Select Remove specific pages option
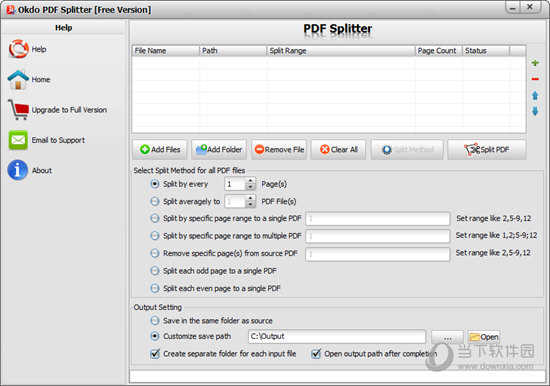This screenshot has height=386, width=550. point(155,253)
